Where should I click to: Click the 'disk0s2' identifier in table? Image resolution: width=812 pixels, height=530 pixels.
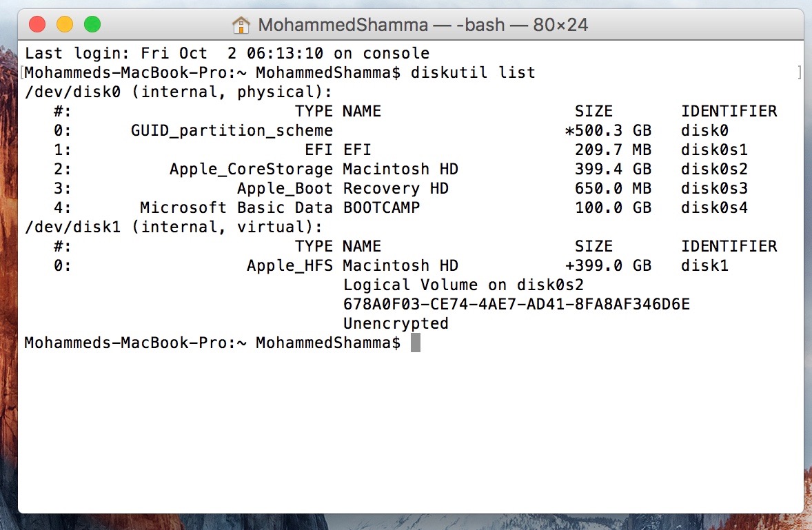point(714,170)
